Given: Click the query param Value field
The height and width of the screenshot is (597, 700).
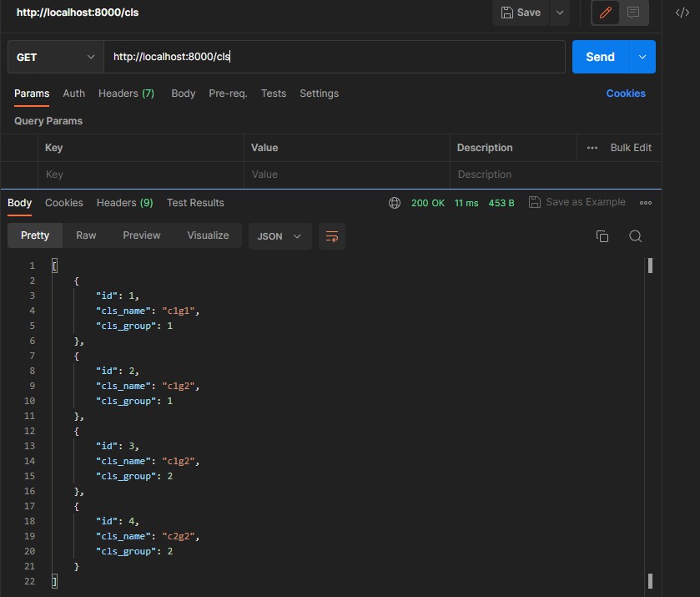Looking at the screenshot, I should (347, 175).
